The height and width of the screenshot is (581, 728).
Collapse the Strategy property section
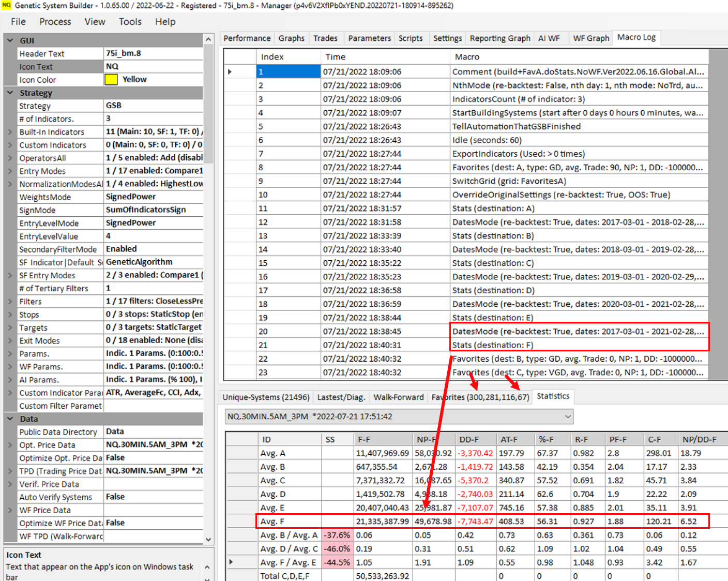tap(10, 93)
